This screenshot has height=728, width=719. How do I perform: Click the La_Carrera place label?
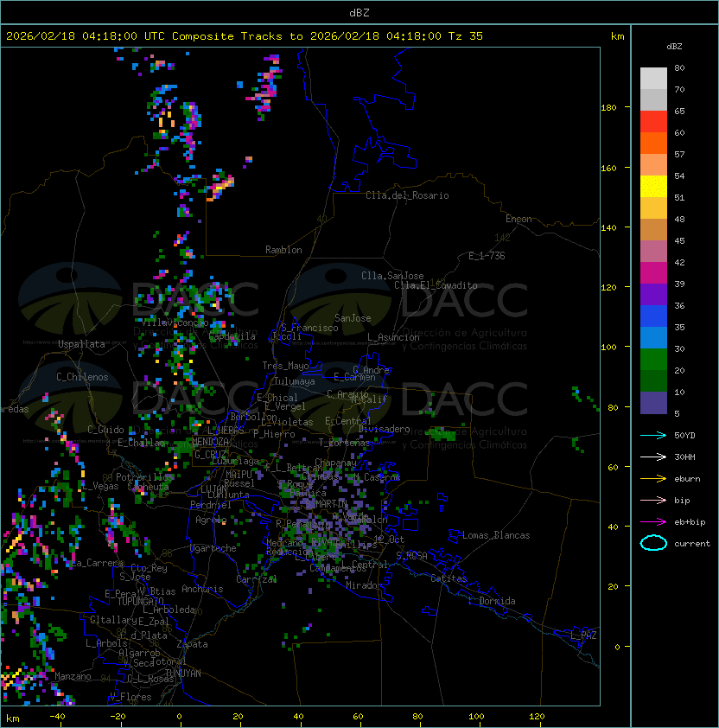click(x=98, y=563)
